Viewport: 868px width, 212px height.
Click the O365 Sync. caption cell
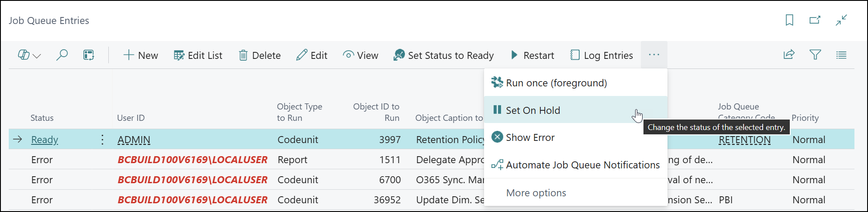(450, 180)
